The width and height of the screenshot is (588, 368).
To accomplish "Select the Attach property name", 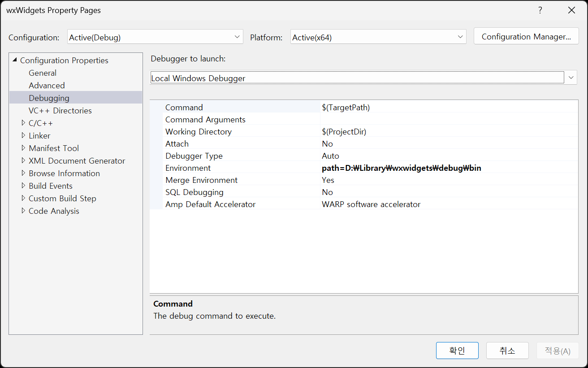I will [177, 143].
